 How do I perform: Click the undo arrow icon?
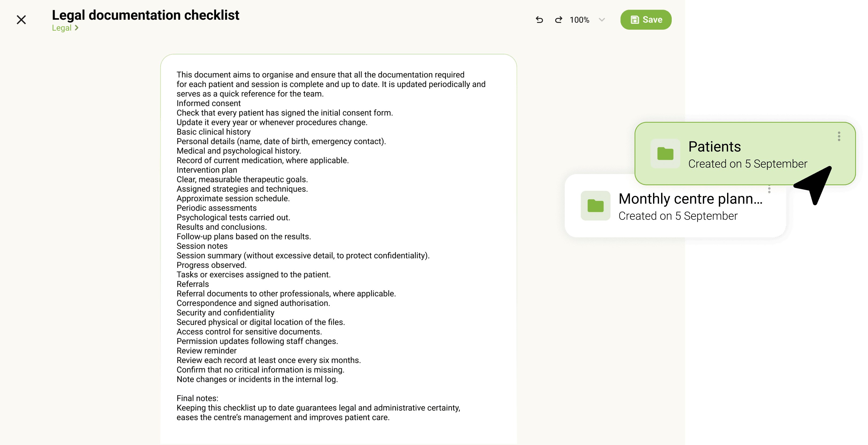click(539, 20)
